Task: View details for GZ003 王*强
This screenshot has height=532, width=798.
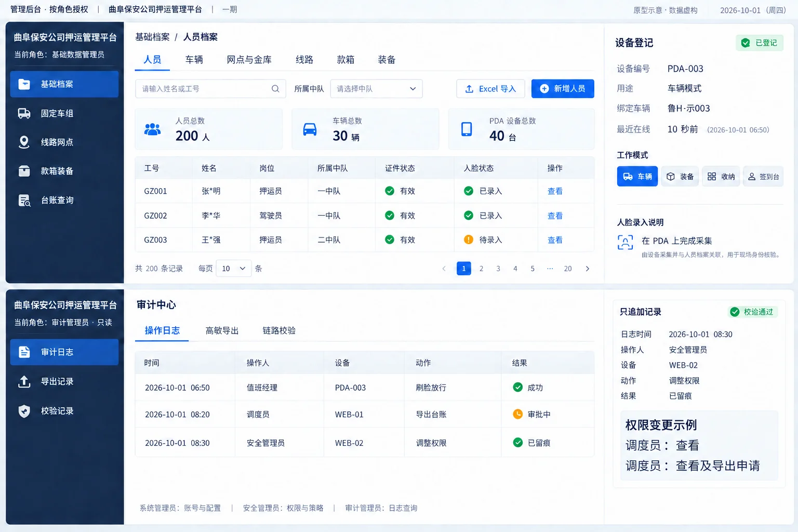Action: (555, 240)
